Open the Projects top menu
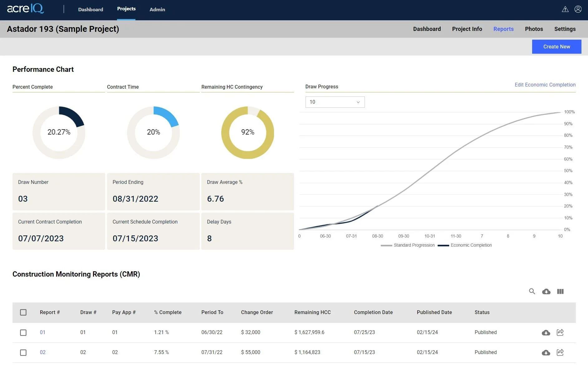Viewport: 588px width, 369px height. [126, 9]
